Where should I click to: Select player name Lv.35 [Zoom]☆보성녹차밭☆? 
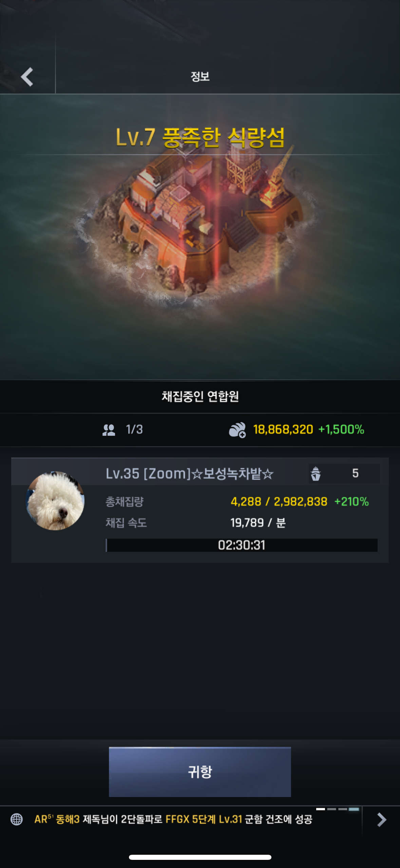point(189,474)
